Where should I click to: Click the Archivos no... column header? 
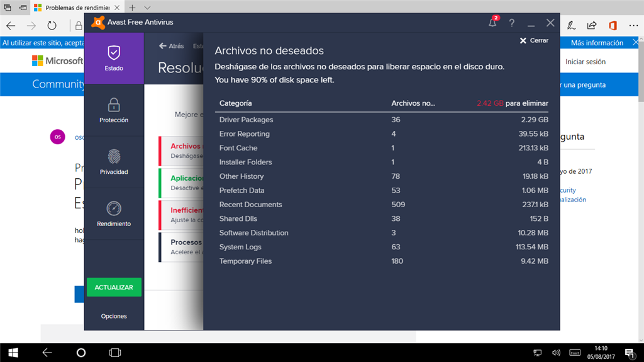pyautogui.click(x=413, y=103)
